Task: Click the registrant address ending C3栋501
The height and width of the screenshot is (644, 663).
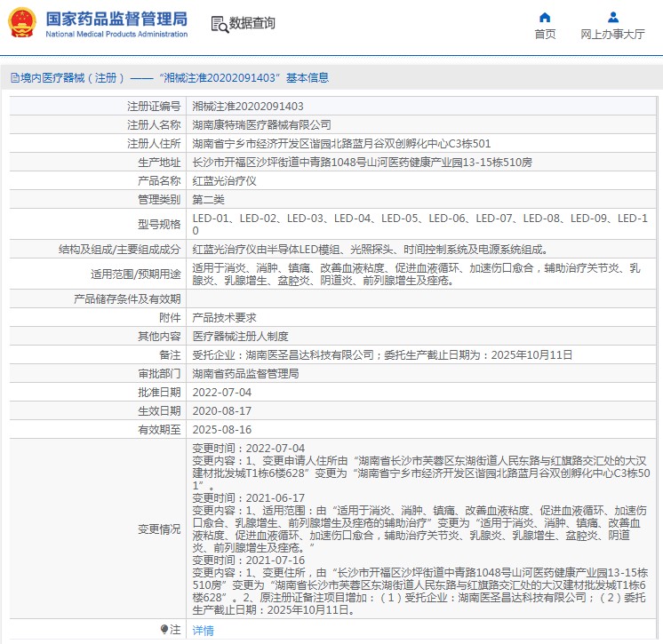Action: coord(341,144)
